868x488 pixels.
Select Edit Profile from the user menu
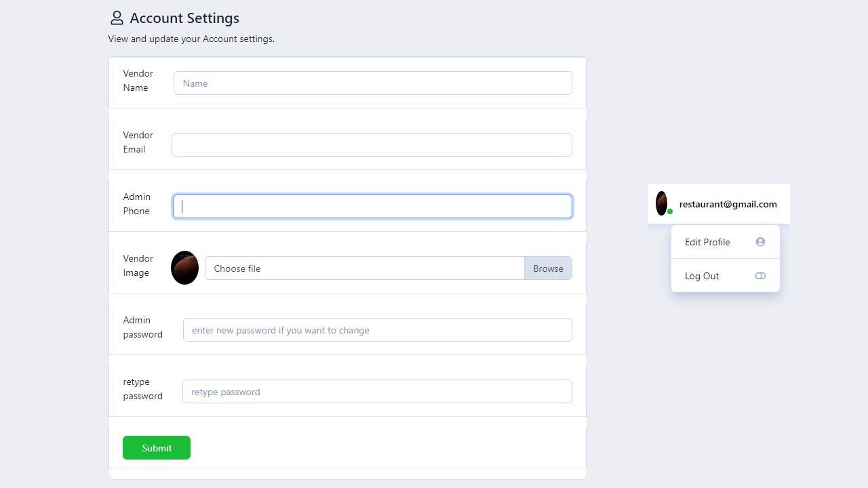[x=707, y=242]
